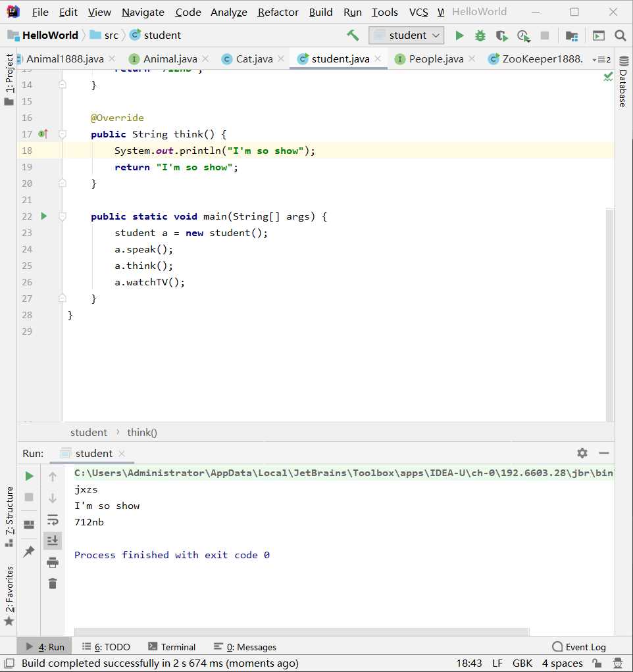This screenshot has width=633, height=672.
Task: Open the Navigate menu
Action: pos(143,12)
